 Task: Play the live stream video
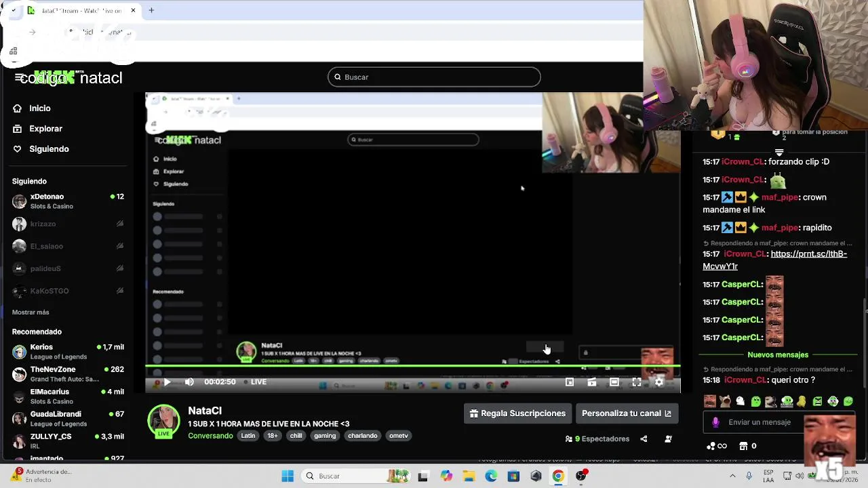click(167, 382)
